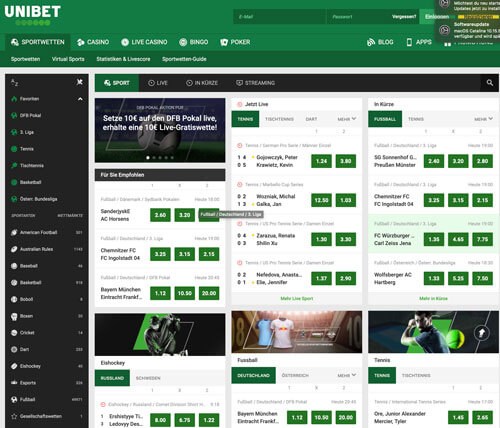The height and width of the screenshot is (428, 500).
Task: Click the E-Mail input field
Action: [279, 17]
